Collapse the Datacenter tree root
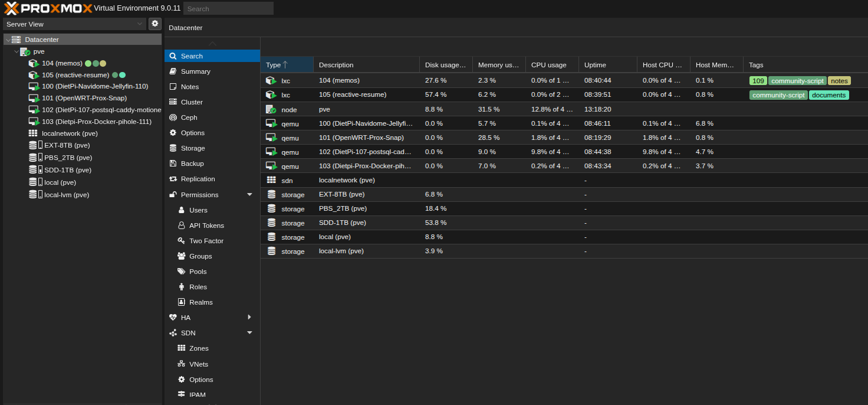Screen dimensions: 868x405 [8, 40]
